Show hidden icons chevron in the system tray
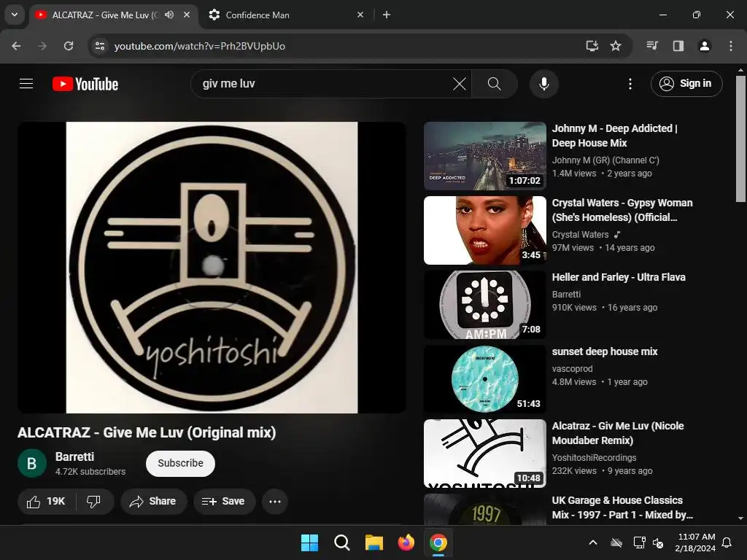This screenshot has height=560, width=747. (593, 542)
